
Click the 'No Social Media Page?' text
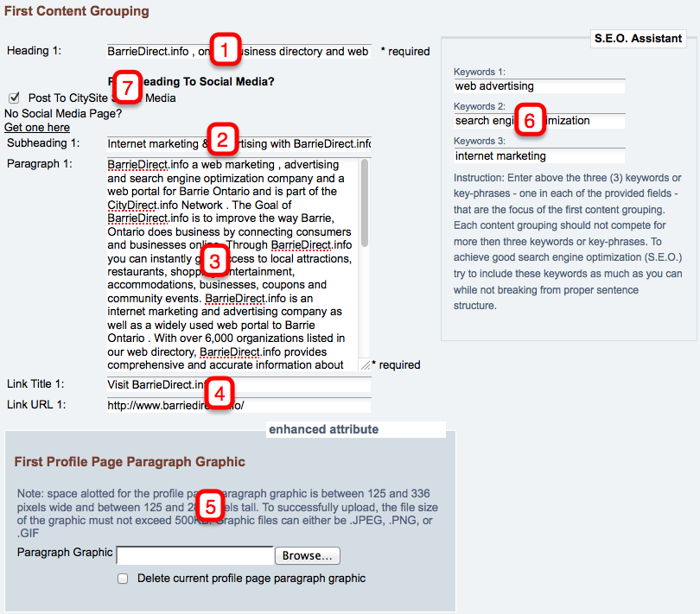pyautogui.click(x=63, y=113)
